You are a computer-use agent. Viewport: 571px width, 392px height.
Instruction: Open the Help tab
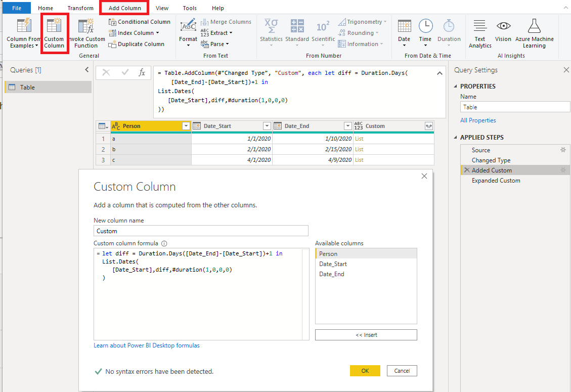tap(218, 8)
